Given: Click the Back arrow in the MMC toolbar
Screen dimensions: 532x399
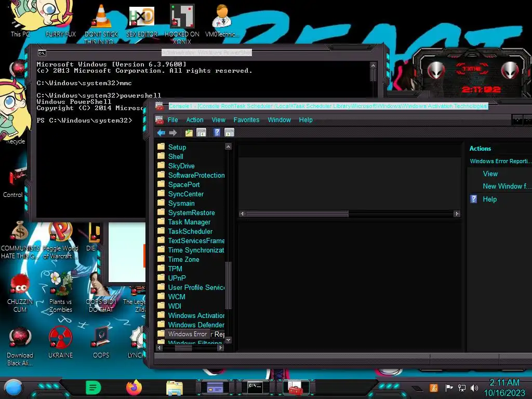Looking at the screenshot, I should tap(161, 132).
